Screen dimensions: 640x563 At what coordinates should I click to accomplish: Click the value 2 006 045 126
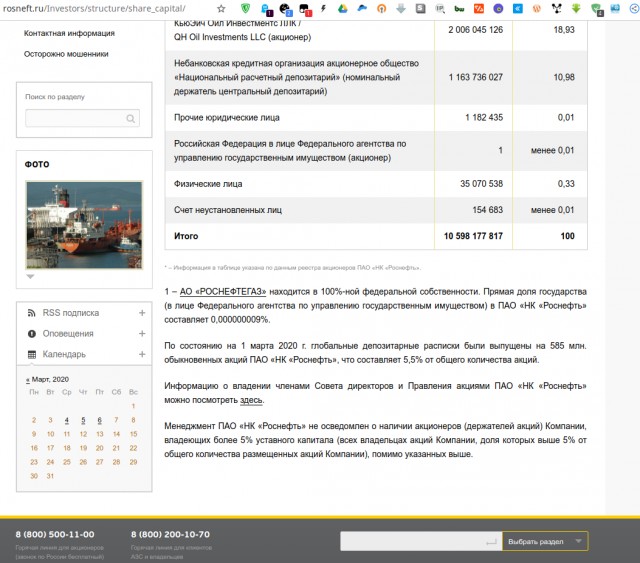pos(476,30)
